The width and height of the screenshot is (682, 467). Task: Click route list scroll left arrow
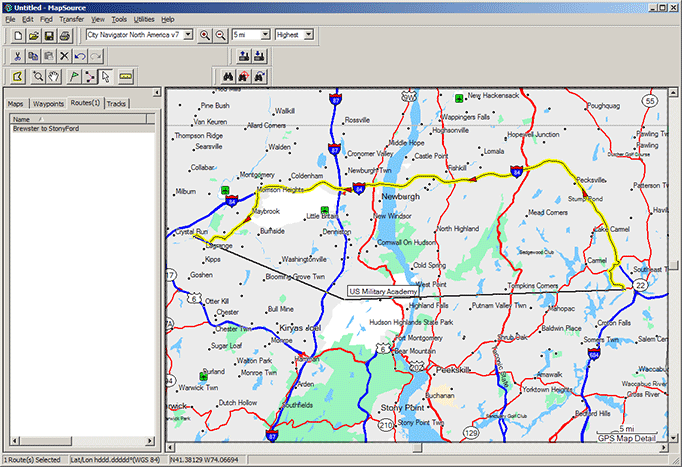pos(15,441)
